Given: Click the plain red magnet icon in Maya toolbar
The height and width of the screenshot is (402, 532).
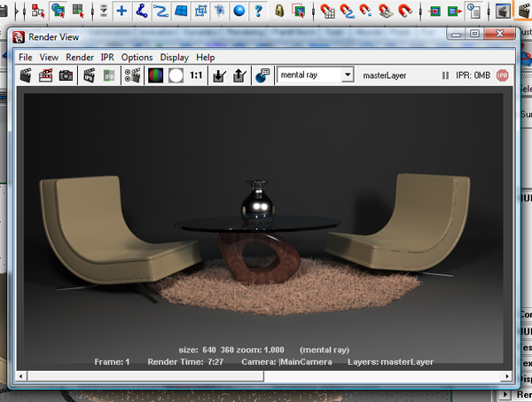Looking at the screenshot, I should 405,11.
